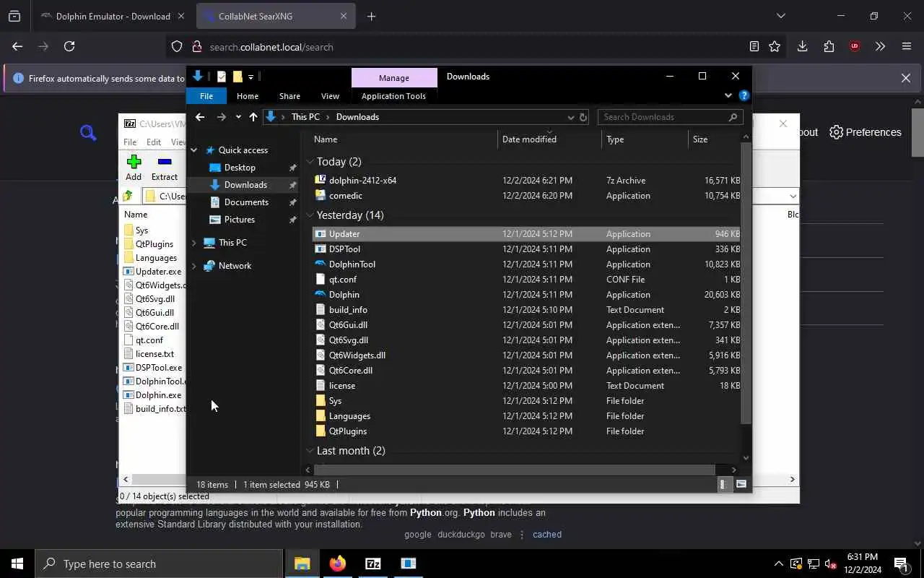Open the 7-Zip Edit menu
Viewport: 924px width, 578px height.
pyautogui.click(x=154, y=142)
